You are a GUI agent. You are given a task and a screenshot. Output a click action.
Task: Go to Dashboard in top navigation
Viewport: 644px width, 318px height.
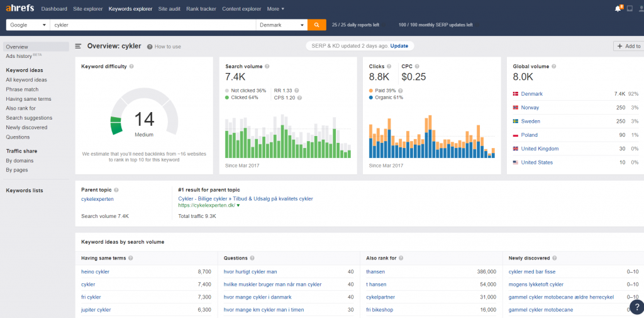tap(54, 9)
